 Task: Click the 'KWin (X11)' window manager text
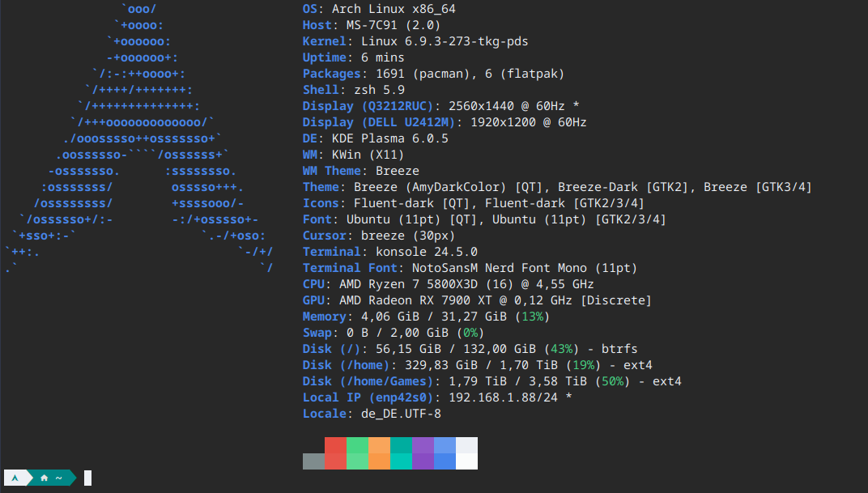click(368, 155)
